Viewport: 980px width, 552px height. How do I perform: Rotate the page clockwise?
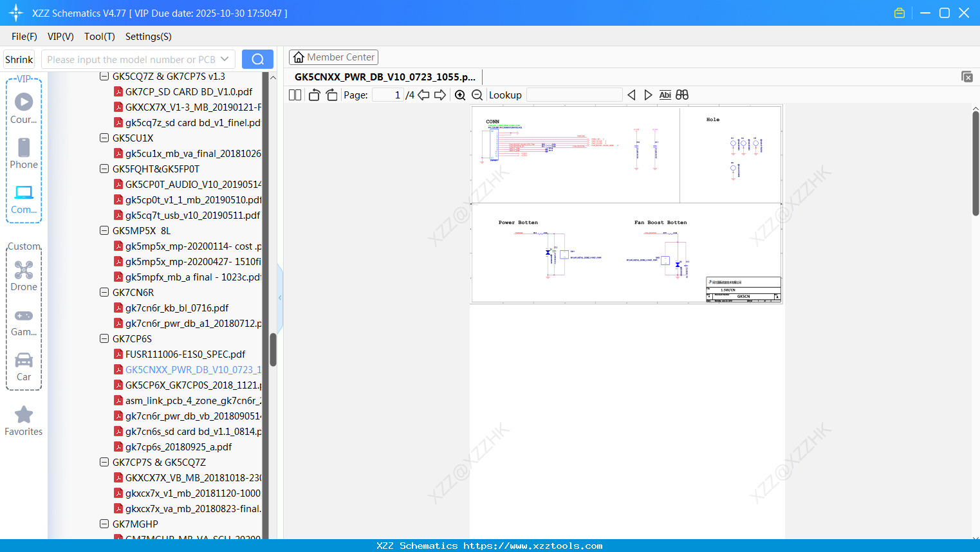click(331, 95)
